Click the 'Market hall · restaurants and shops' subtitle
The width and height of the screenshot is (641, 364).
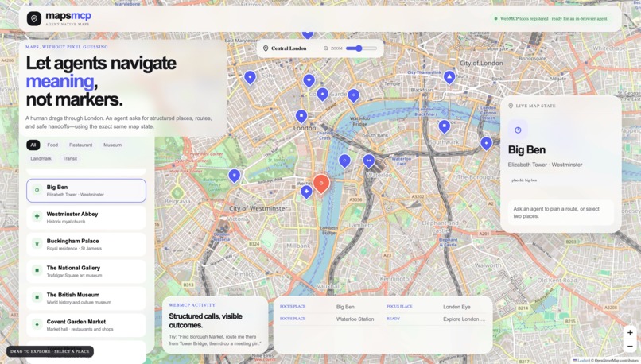(80, 329)
